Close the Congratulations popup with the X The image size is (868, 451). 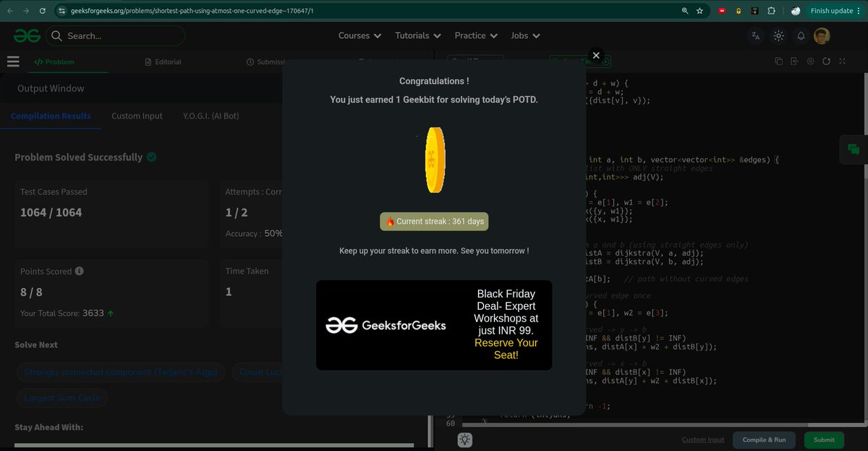[596, 55]
